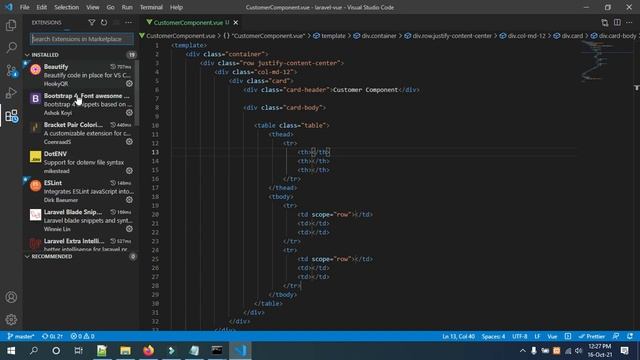Open the Extensions view icon
This screenshot has width=640, height=360.
coord(11,116)
